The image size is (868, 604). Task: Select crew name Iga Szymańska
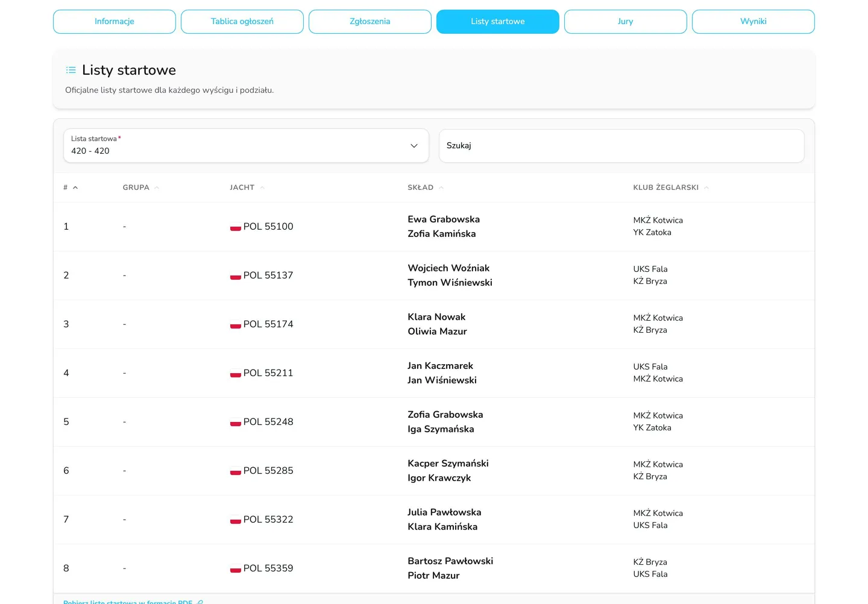pyautogui.click(x=441, y=429)
